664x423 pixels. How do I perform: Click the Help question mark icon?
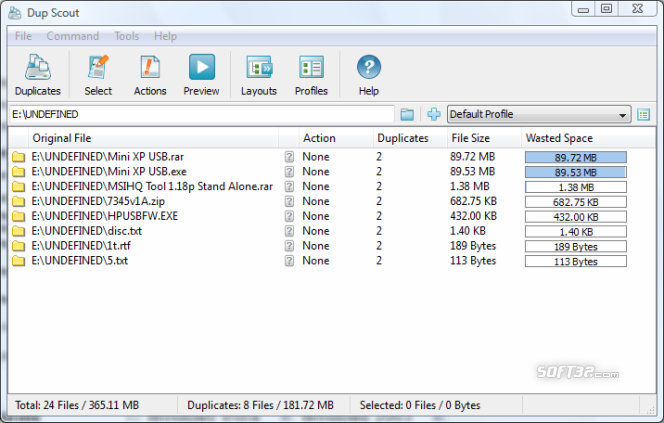pyautogui.click(x=369, y=67)
